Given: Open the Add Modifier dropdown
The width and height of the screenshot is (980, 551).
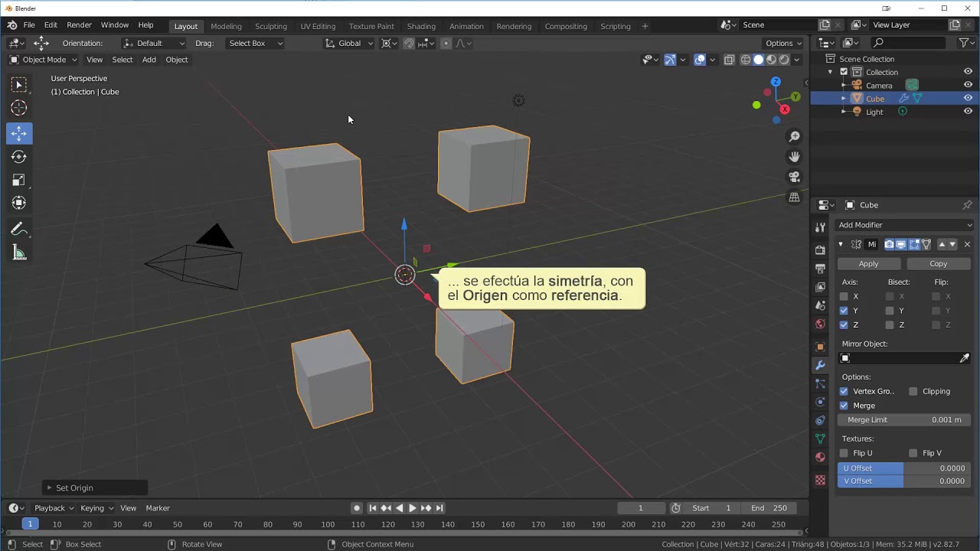Looking at the screenshot, I should point(904,225).
